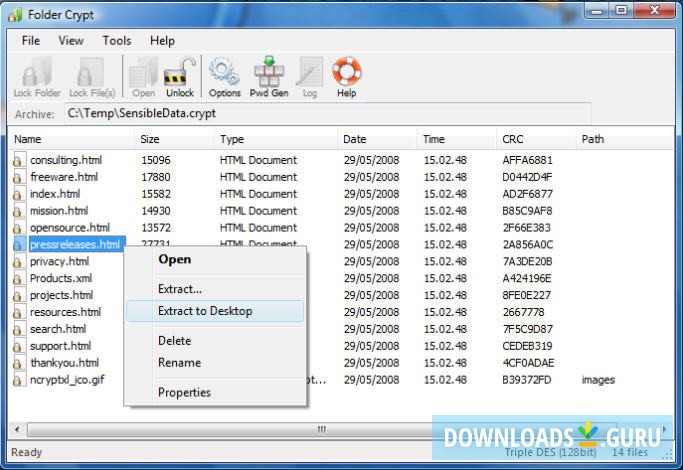Screen dimensions: 683x470
Task: Click the Ready status bar text
Action: tap(27, 452)
